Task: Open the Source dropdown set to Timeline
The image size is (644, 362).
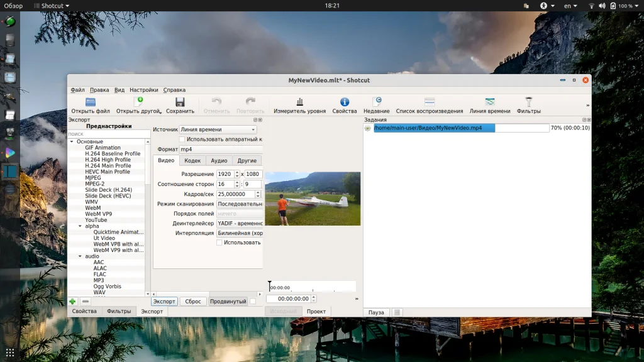Action: pyautogui.click(x=218, y=129)
